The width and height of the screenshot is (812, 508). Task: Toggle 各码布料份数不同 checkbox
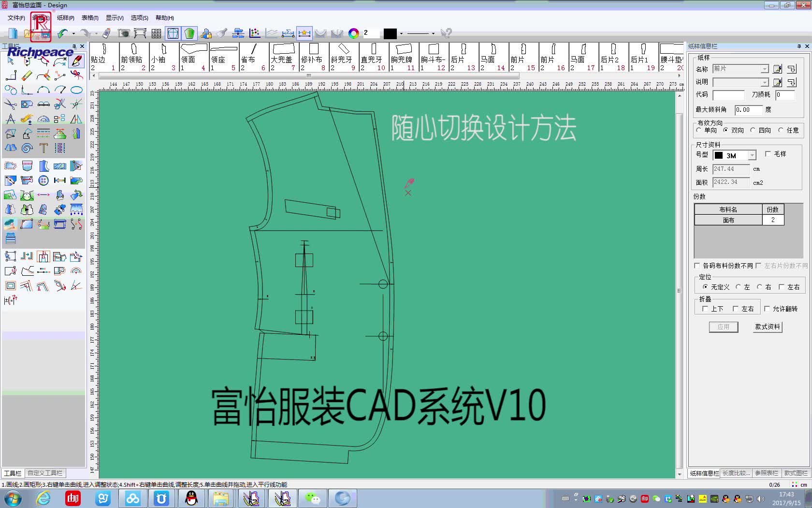point(697,266)
